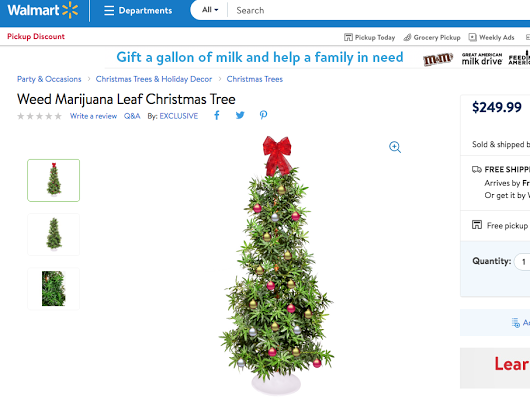The width and height of the screenshot is (530, 402).
Task: Click the Pickup Today store icon
Action: coord(348,37)
